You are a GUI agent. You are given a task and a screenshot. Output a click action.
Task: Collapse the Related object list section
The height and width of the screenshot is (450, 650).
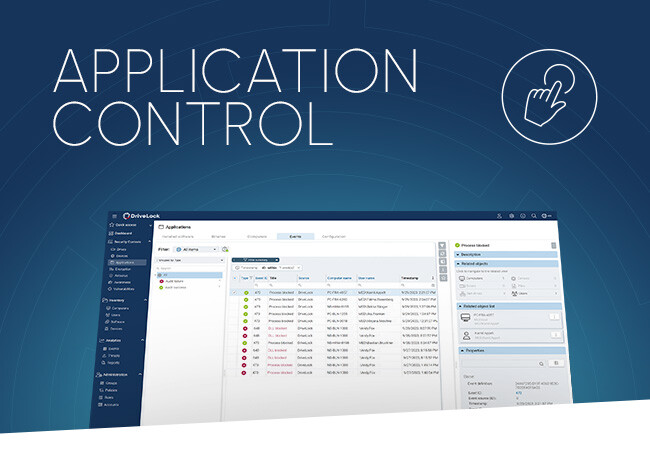(509, 306)
